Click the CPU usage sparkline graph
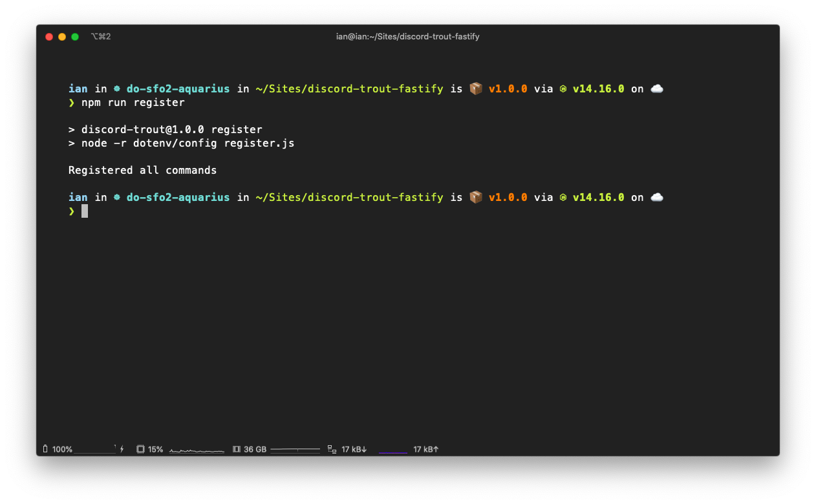 (197, 450)
